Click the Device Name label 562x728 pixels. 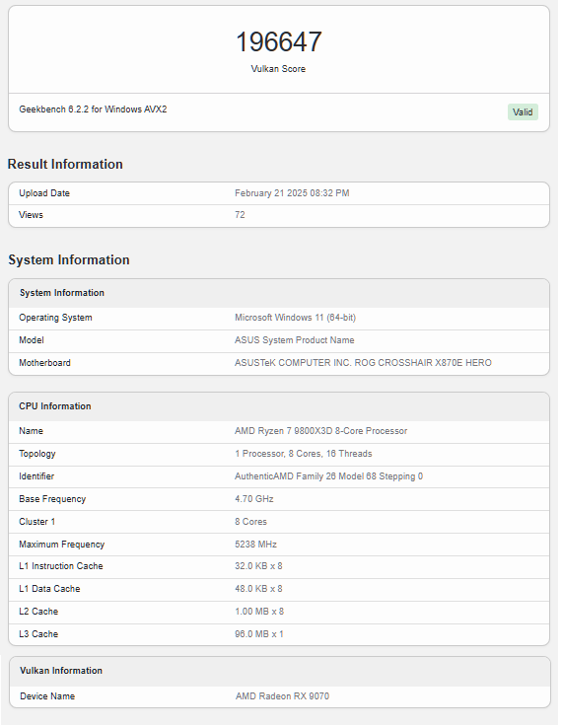tap(47, 696)
